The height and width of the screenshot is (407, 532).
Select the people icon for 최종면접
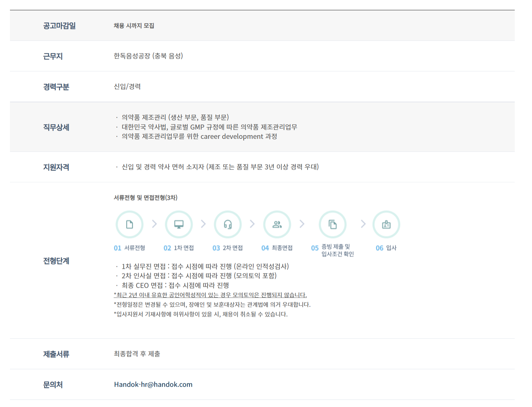pos(277,225)
